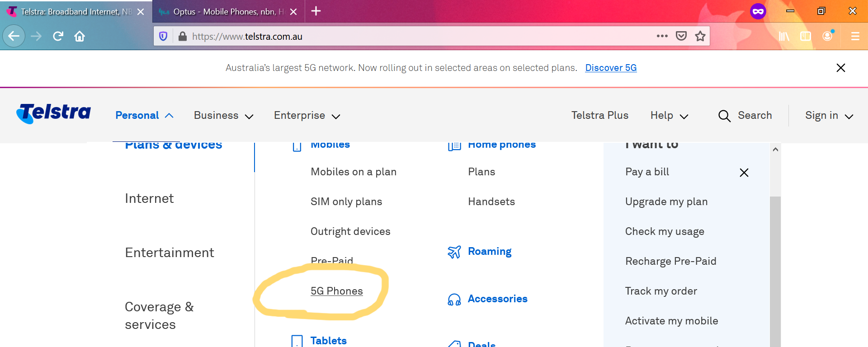Collapse the Personal menu
This screenshot has height=347, width=868.
145,116
